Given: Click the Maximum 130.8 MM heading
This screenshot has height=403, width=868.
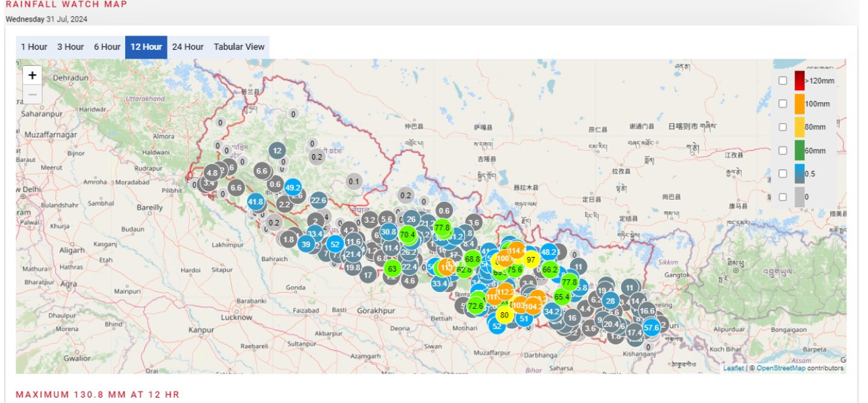Looking at the screenshot, I should point(98,394).
